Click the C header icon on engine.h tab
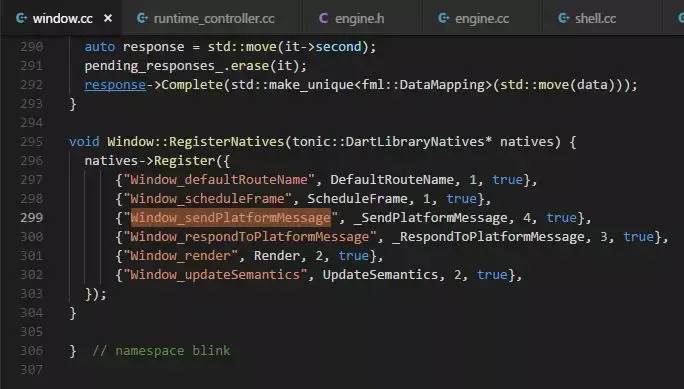 pos(323,18)
